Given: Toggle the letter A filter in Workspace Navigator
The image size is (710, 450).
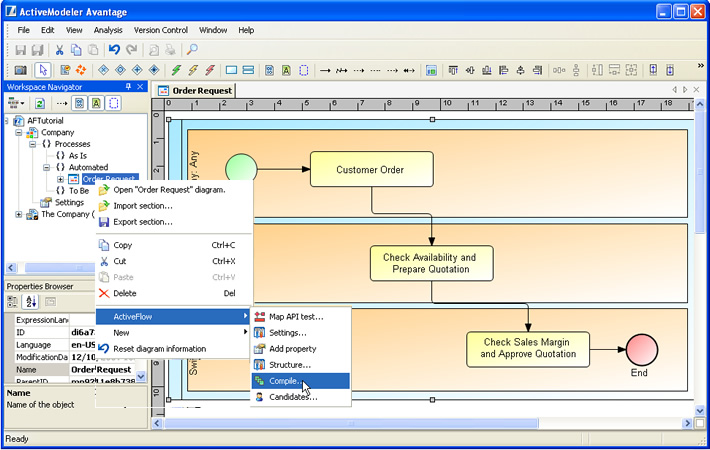Looking at the screenshot, I should [96, 104].
